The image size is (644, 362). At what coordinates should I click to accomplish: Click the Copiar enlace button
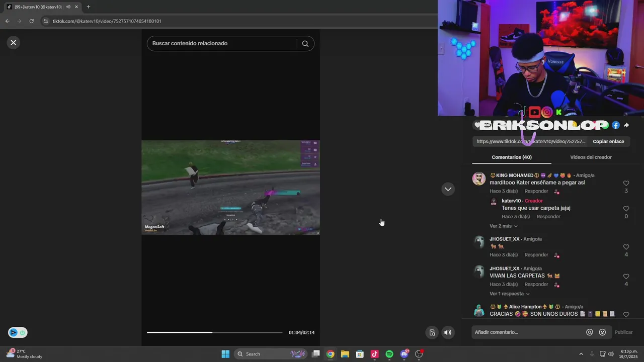(608, 142)
